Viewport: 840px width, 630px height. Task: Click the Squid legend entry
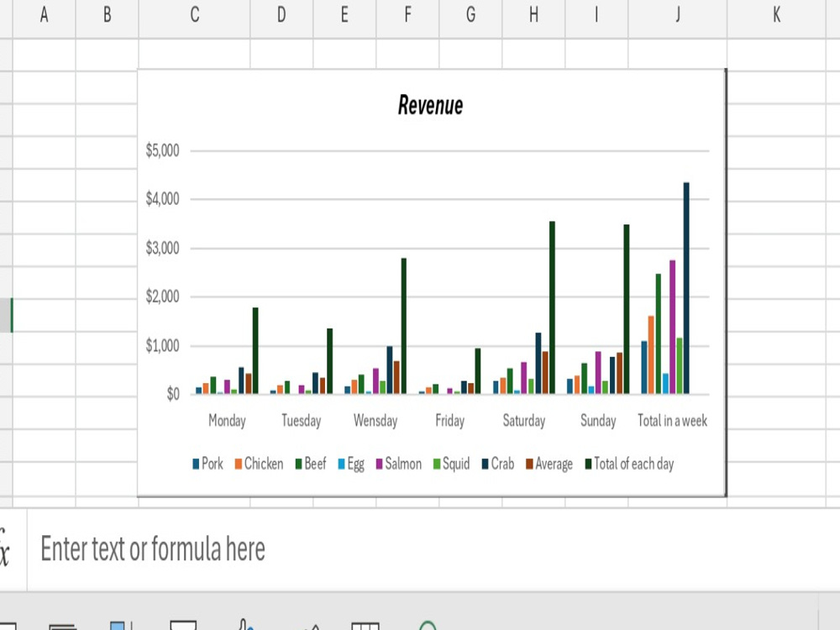(x=452, y=464)
